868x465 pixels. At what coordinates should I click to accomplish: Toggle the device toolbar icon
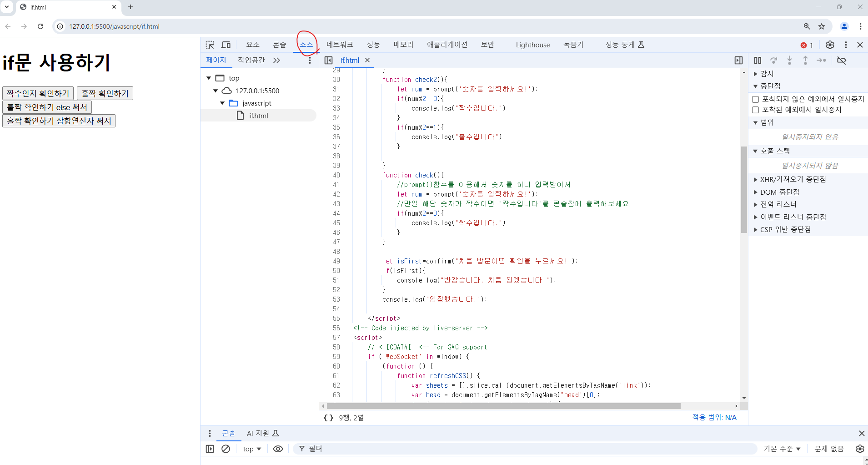coord(226,45)
